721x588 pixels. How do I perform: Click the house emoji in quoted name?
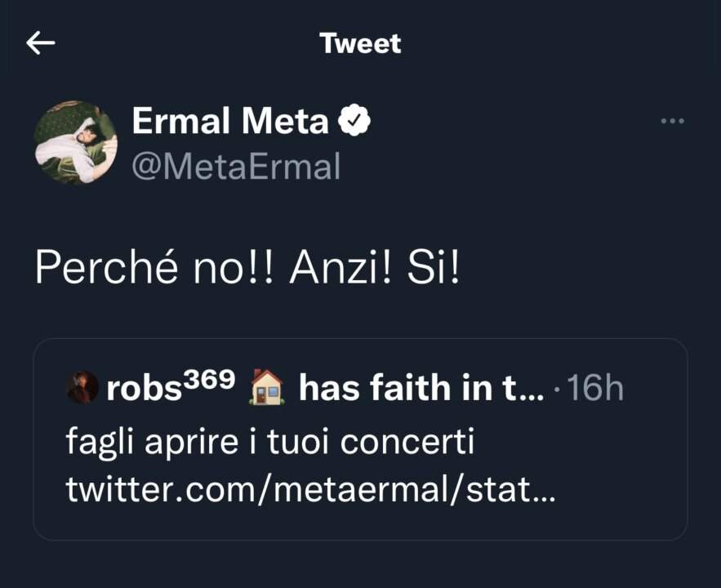[x=267, y=389]
